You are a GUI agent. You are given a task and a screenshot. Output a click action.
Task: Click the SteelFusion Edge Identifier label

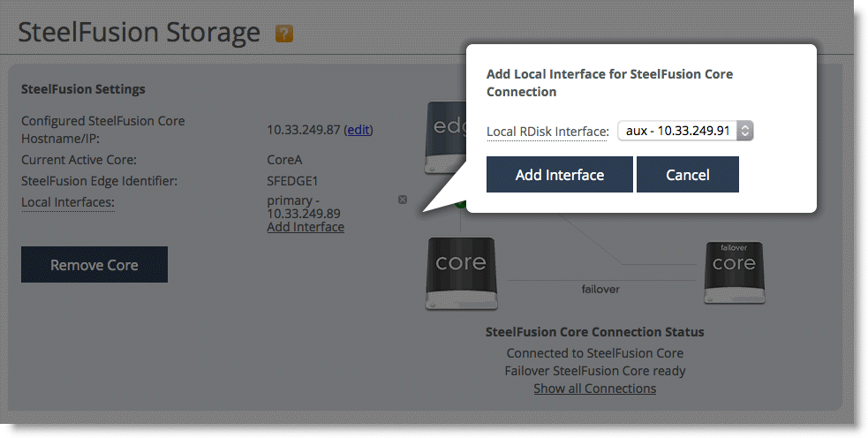coord(99,181)
